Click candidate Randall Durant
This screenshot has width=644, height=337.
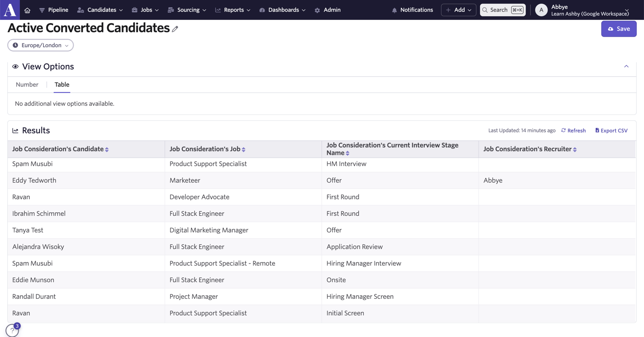coord(34,297)
